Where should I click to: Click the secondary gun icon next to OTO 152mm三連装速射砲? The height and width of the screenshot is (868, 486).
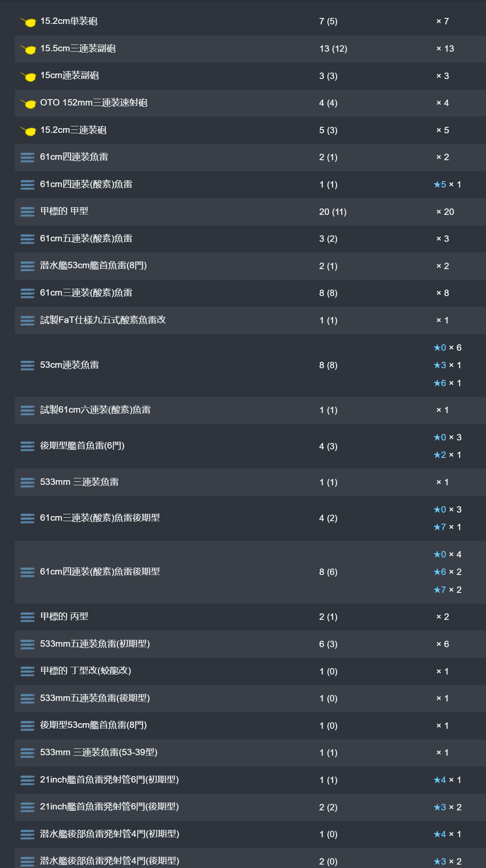point(28,103)
